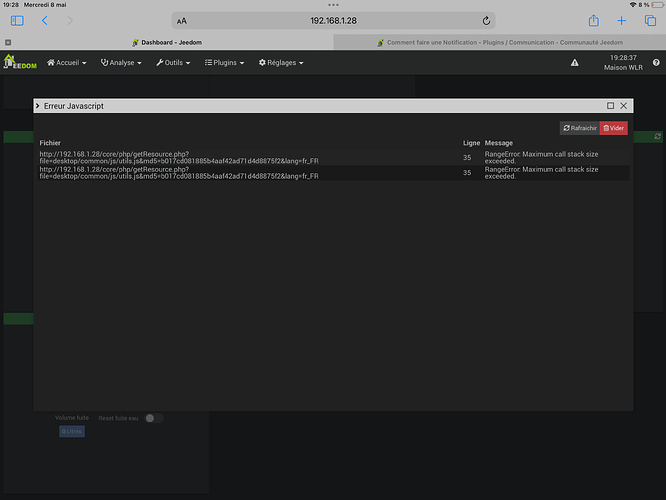The height and width of the screenshot is (500, 666).
Task: Open the help question mark icon
Action: [x=656, y=62]
